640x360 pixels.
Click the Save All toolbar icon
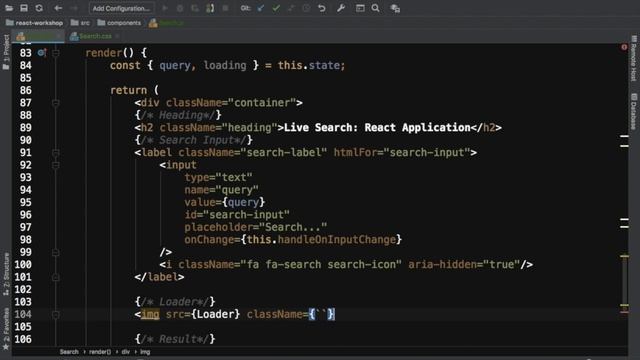[x=24, y=8]
